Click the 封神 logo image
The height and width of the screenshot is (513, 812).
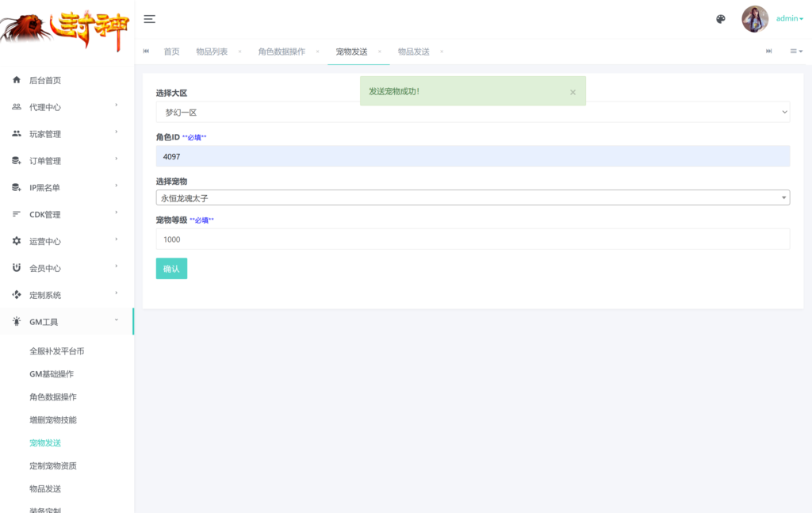64,30
